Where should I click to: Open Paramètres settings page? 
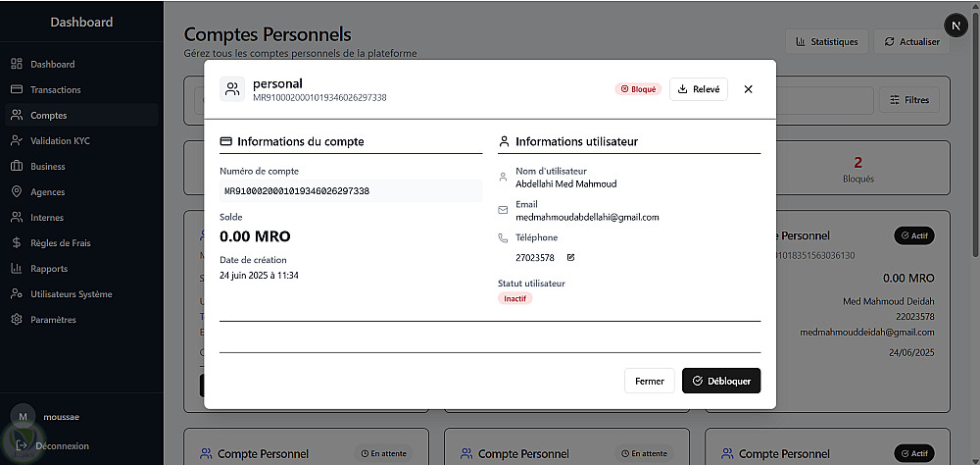pyautogui.click(x=53, y=320)
